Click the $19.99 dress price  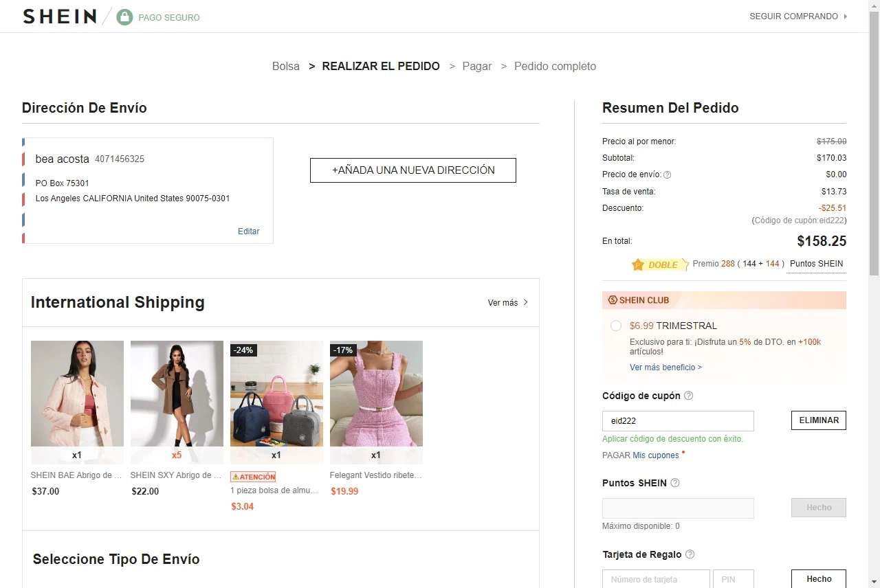coord(344,491)
